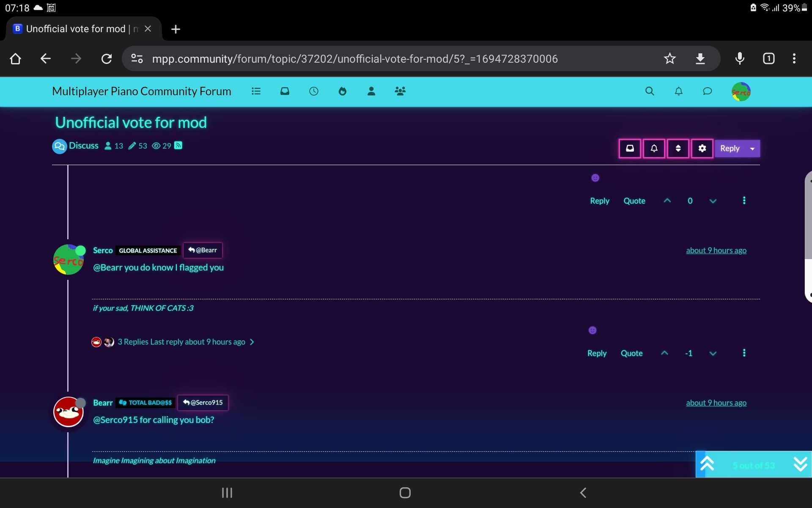Open Bearr's post timestamp link

coord(716,403)
